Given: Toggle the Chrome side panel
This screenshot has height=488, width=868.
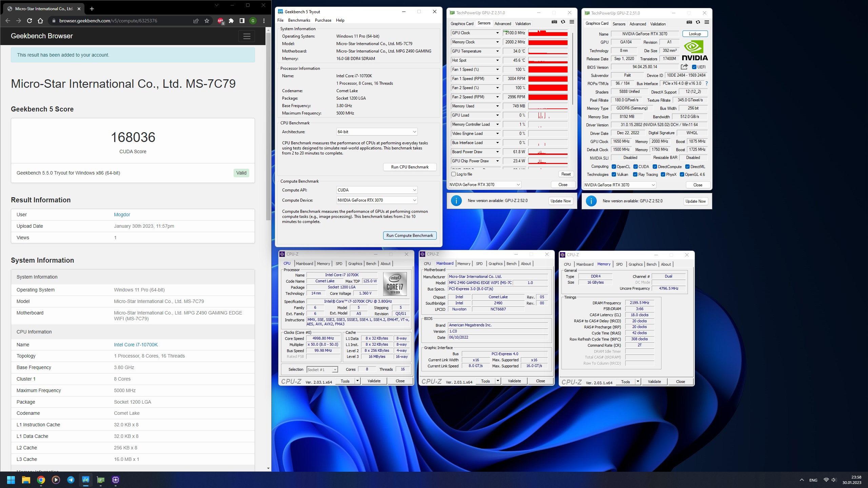Looking at the screenshot, I should coord(242,21).
